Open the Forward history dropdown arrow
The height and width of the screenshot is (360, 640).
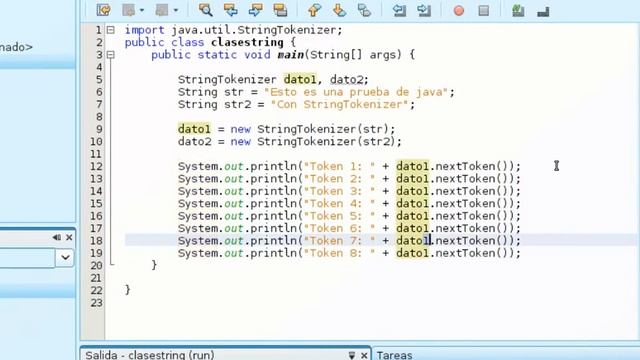pos(176,10)
